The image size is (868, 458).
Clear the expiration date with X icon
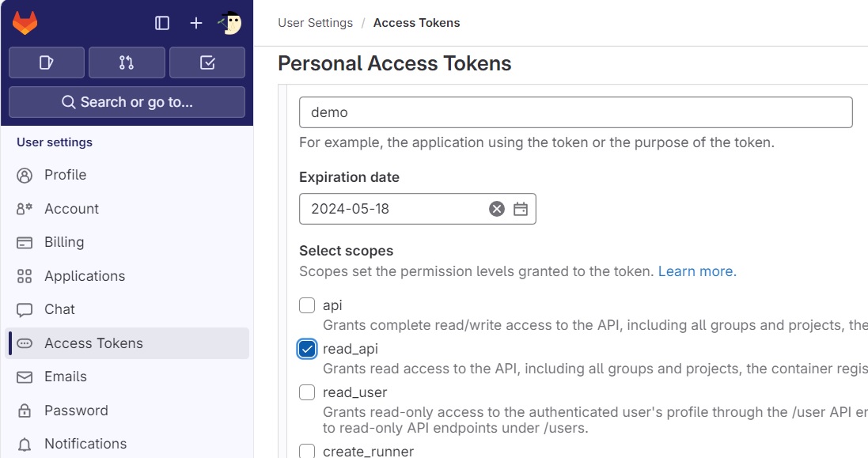pos(497,209)
